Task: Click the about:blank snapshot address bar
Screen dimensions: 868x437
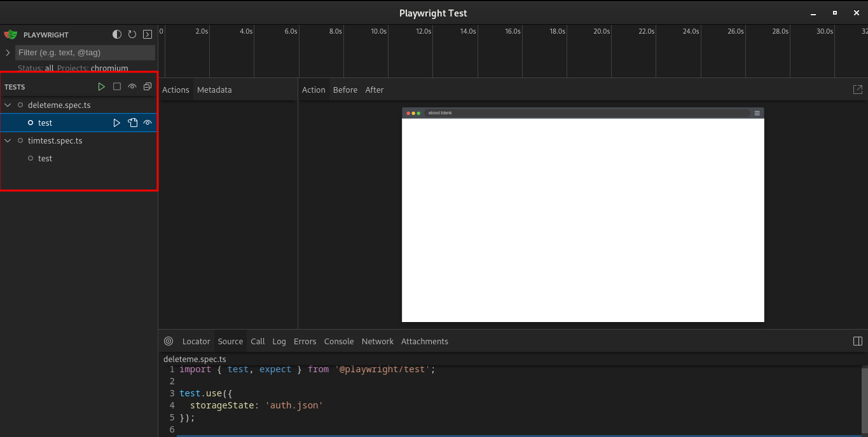Action: pyautogui.click(x=587, y=113)
